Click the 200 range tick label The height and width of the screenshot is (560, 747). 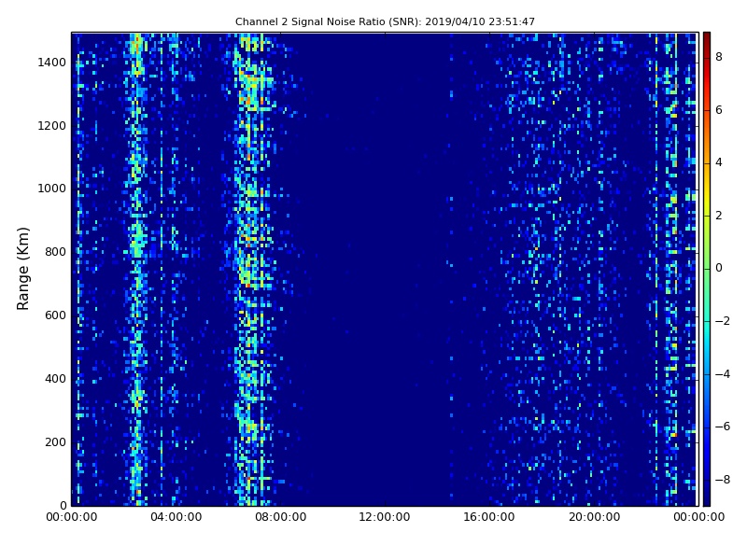pos(55,441)
